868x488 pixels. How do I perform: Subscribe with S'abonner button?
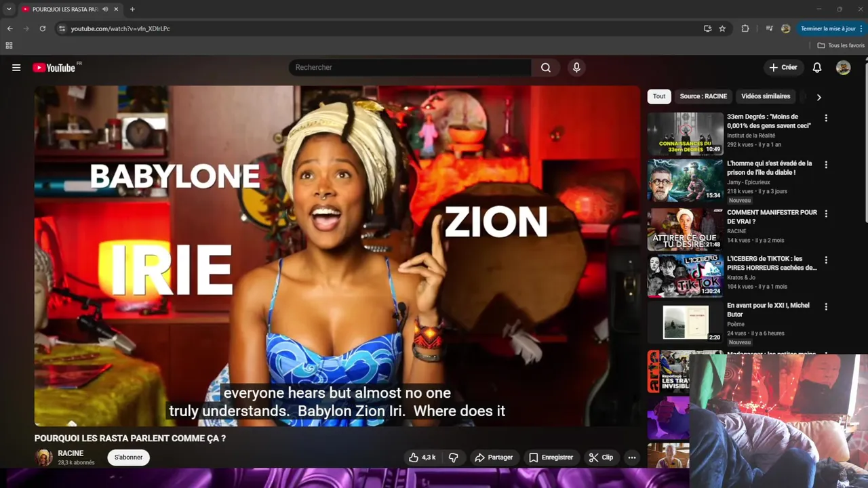[128, 457]
